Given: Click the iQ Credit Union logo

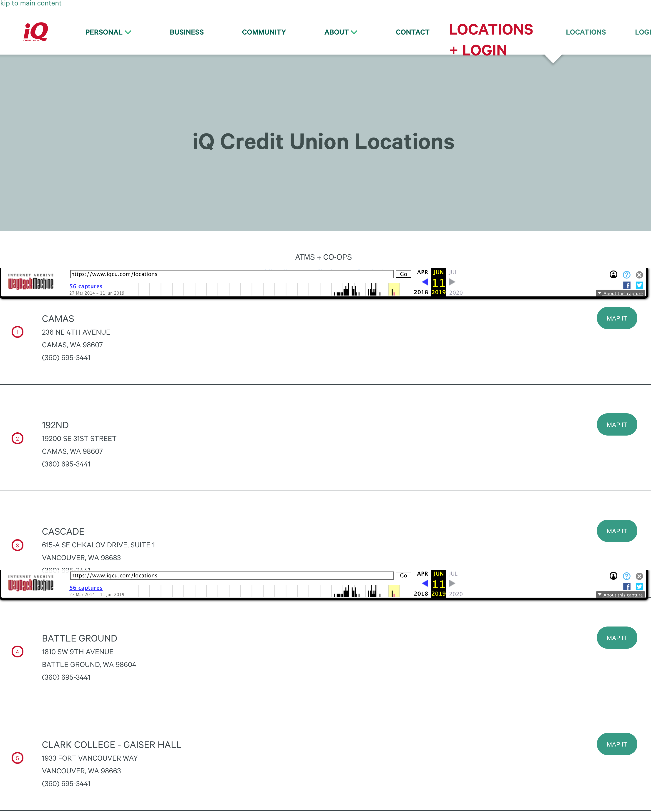Looking at the screenshot, I should [x=36, y=32].
